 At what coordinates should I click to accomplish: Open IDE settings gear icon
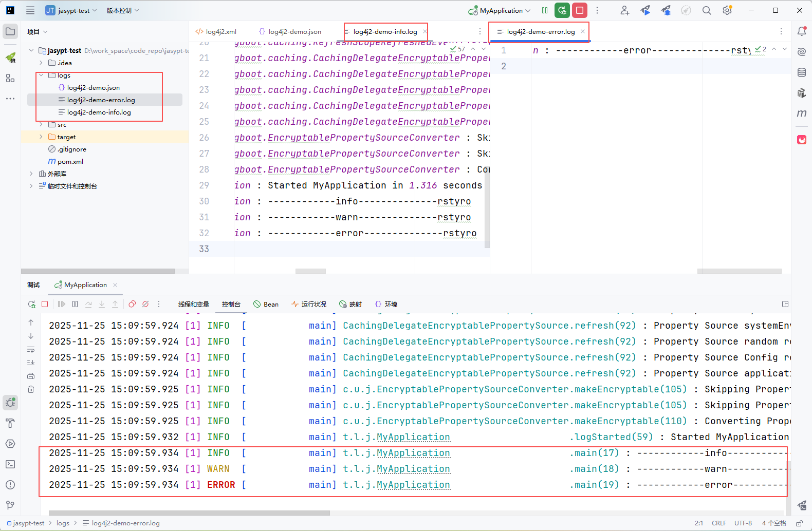727,10
